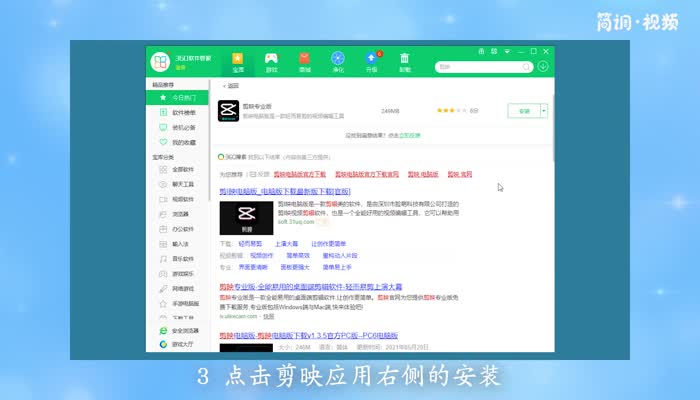Open the 游戏 gamepad tab

click(x=271, y=61)
